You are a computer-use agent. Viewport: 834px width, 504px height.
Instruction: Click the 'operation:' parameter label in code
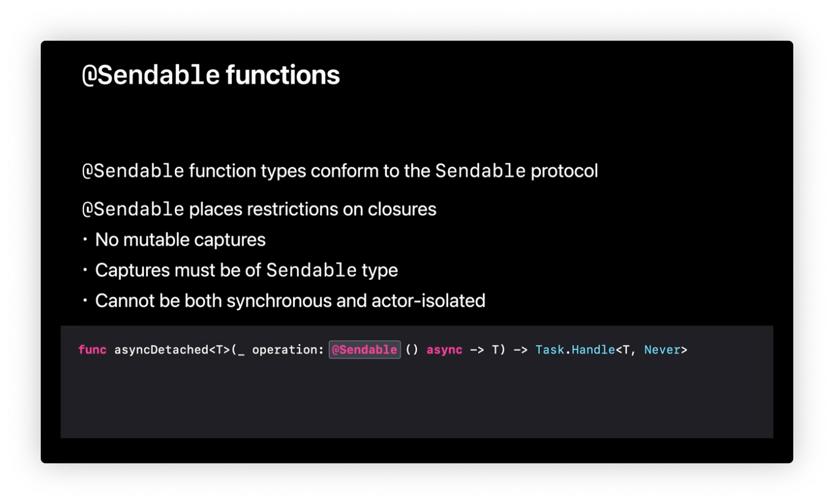click(x=288, y=350)
